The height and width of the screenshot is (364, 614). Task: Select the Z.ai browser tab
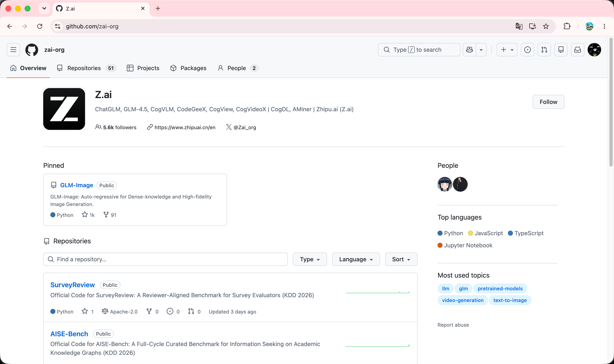tap(101, 9)
